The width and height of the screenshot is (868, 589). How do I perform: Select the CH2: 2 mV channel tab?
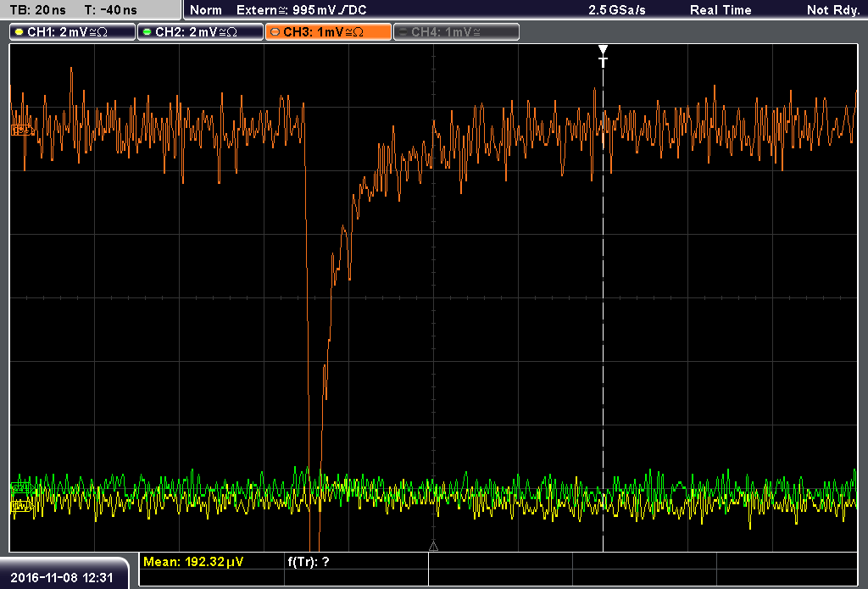point(200,32)
